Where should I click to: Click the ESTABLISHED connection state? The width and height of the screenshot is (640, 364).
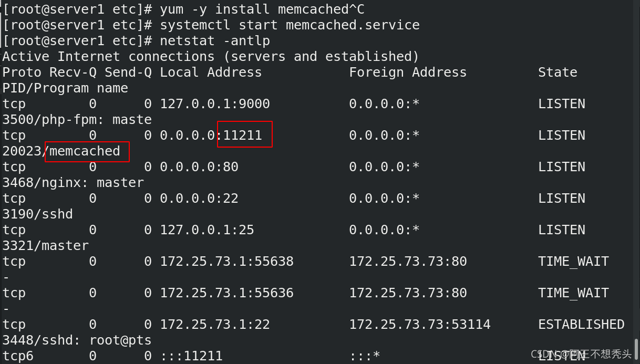pos(581,325)
